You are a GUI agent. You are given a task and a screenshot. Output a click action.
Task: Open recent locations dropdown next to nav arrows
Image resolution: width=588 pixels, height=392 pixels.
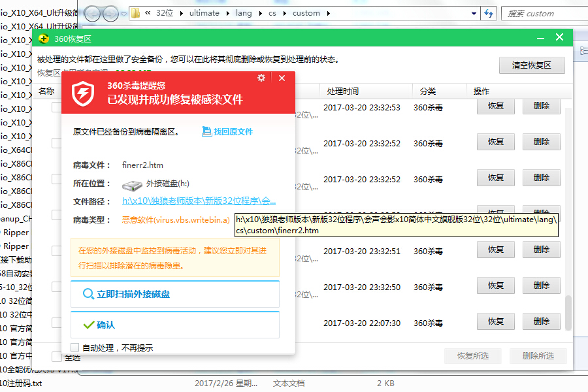[x=123, y=14]
